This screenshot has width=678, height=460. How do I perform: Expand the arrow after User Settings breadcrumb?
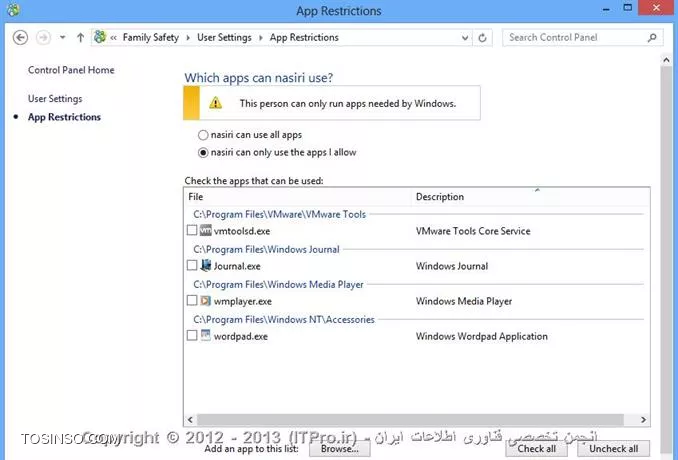260,38
